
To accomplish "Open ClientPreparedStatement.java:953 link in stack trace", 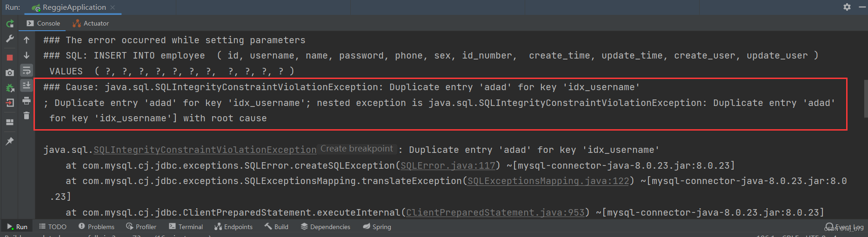I will tap(495, 212).
